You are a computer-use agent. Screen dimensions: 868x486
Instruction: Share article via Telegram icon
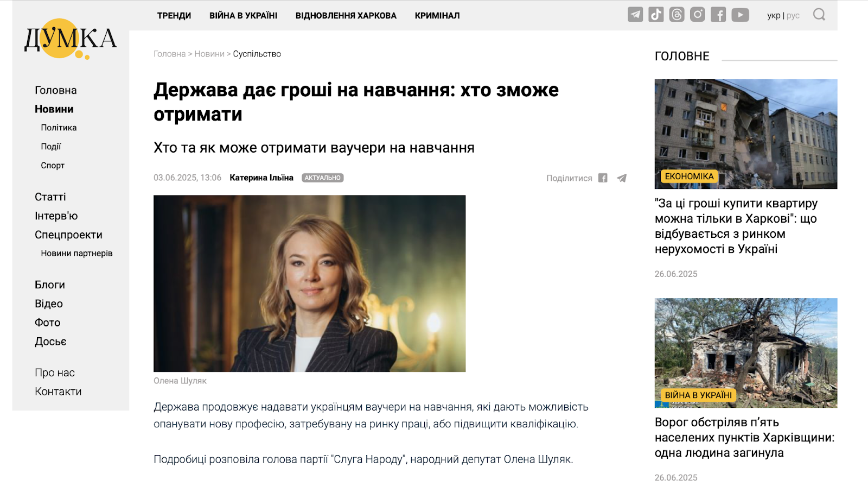[622, 178]
